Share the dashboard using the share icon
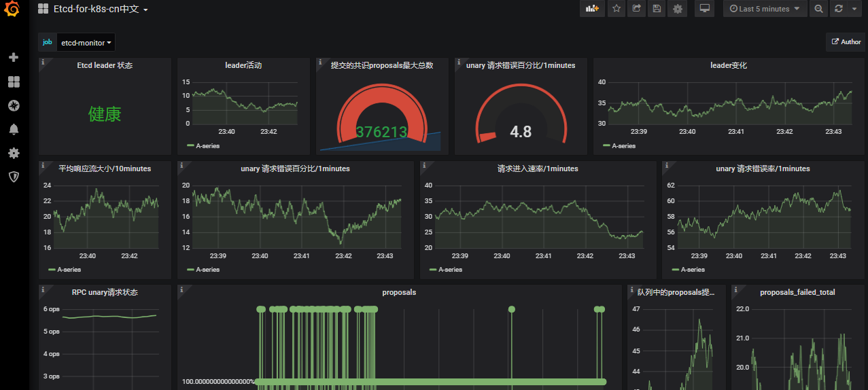The height and width of the screenshot is (390, 868). 636,9
